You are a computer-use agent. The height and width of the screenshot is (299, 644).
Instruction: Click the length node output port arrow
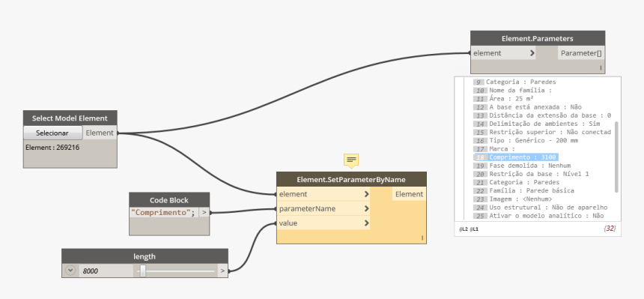tap(222, 271)
